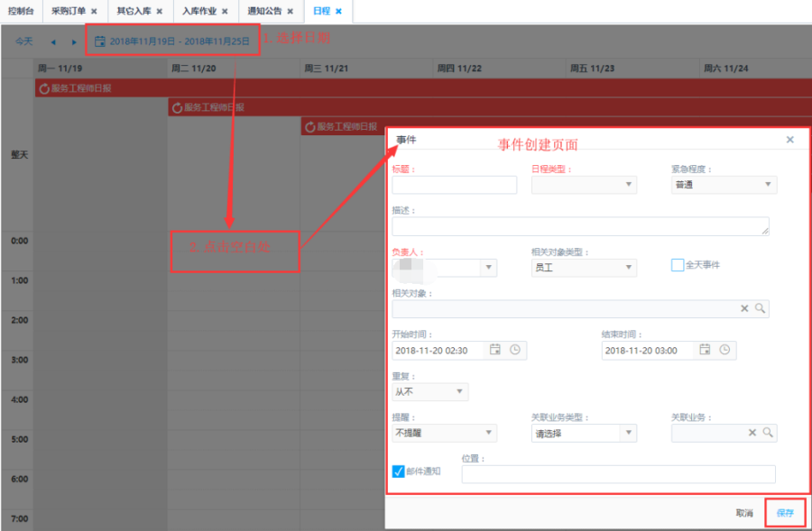This screenshot has height=531, width=812.
Task: Click the next week arrow icon
Action: (74, 41)
